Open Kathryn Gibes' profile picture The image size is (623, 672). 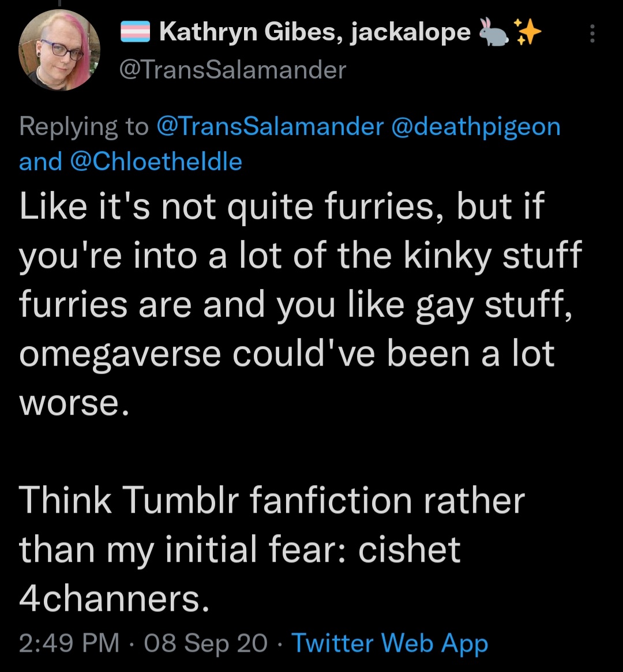pyautogui.click(x=59, y=50)
